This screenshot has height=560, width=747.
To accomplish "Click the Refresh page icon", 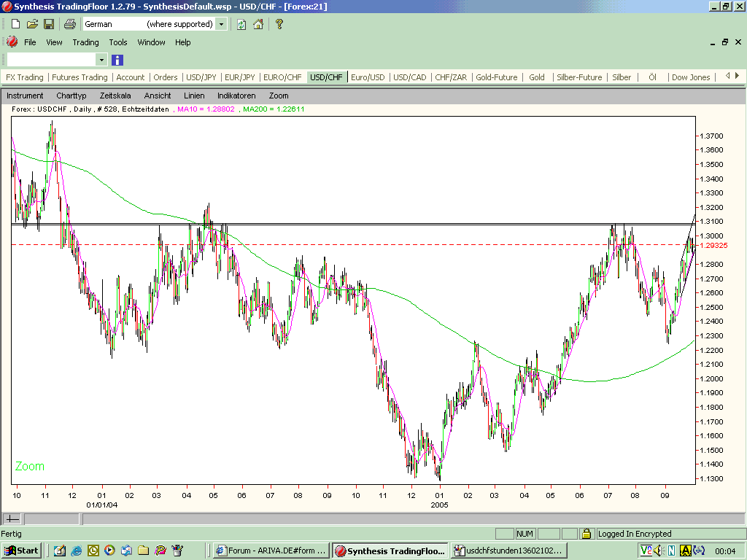I will tap(241, 24).
